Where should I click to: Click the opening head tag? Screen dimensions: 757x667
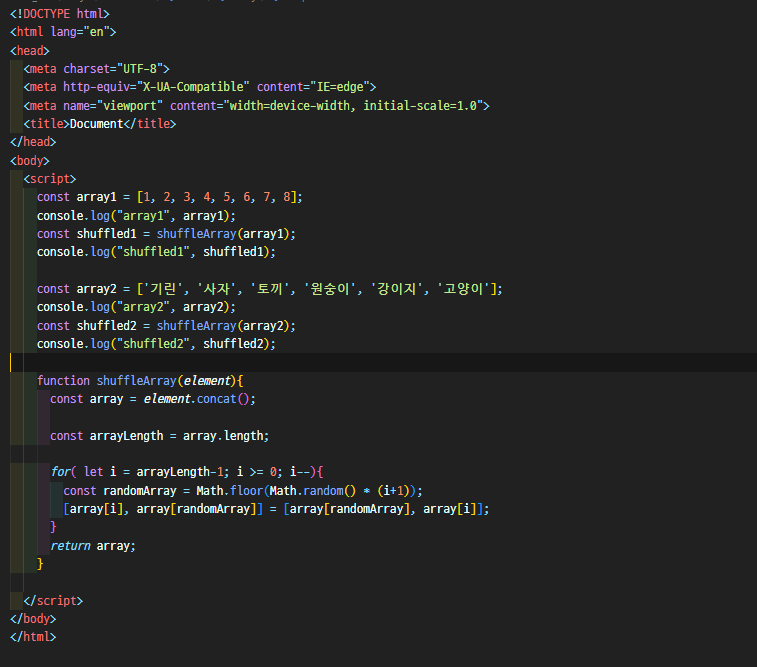coord(30,50)
